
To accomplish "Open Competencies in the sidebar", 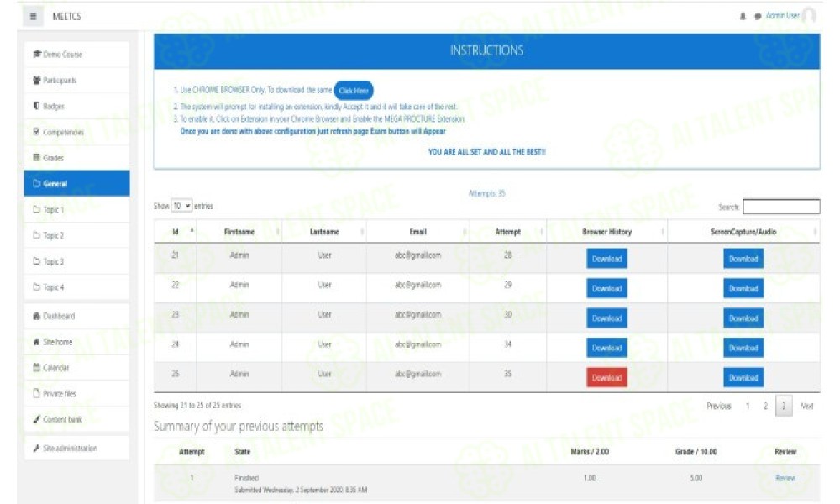I will [76, 132].
